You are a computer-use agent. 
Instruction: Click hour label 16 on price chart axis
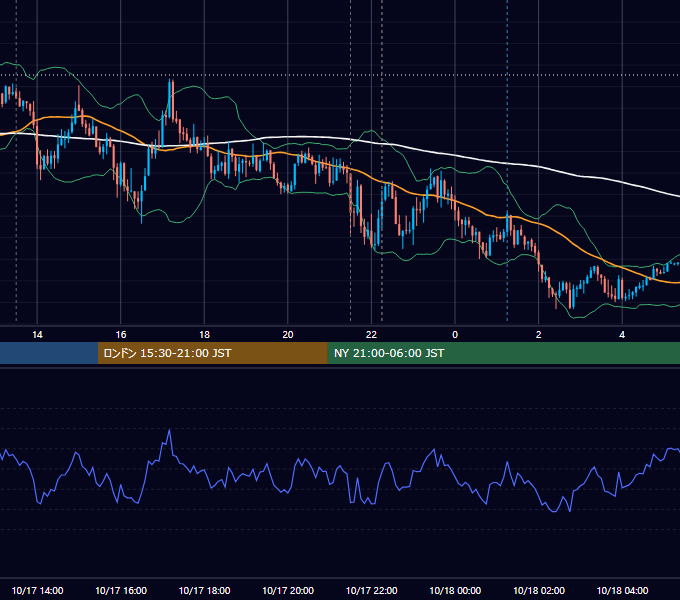coord(121,335)
